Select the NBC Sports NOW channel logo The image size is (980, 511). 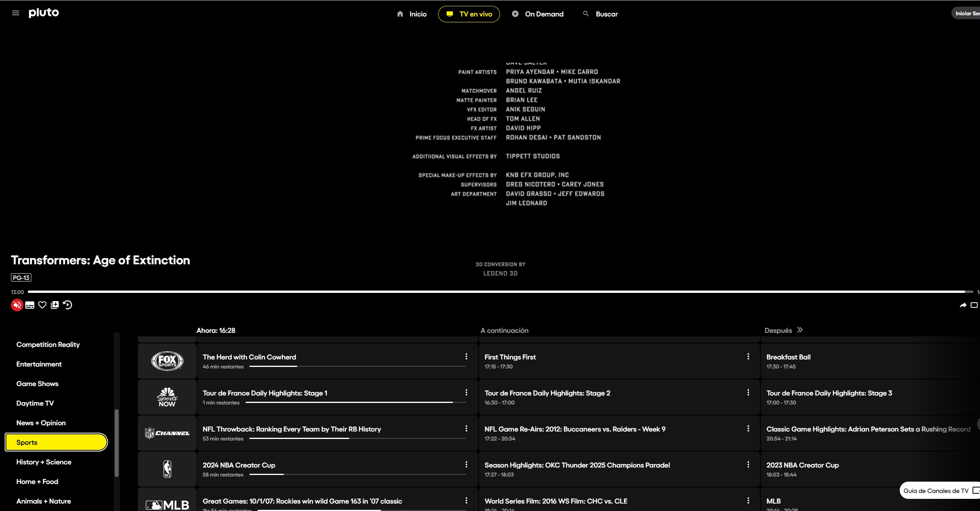[167, 397]
